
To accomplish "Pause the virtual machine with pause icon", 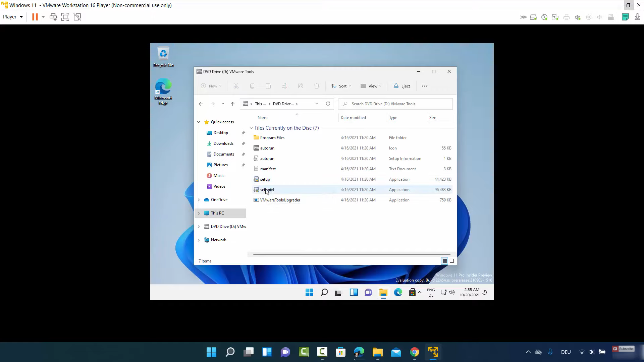I will [35, 17].
